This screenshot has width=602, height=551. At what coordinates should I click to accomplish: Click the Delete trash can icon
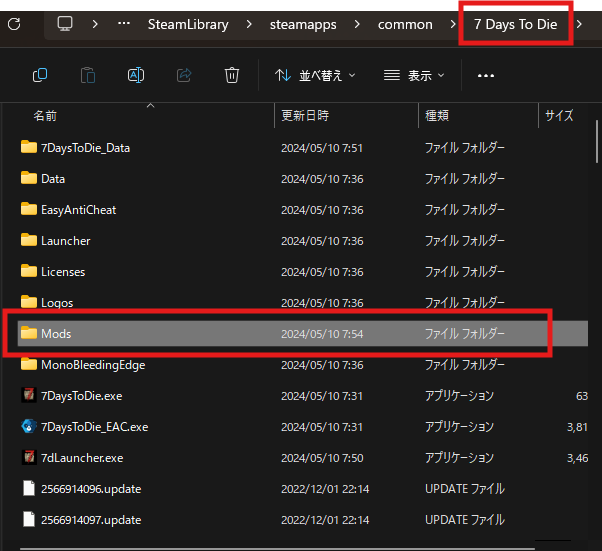232,75
